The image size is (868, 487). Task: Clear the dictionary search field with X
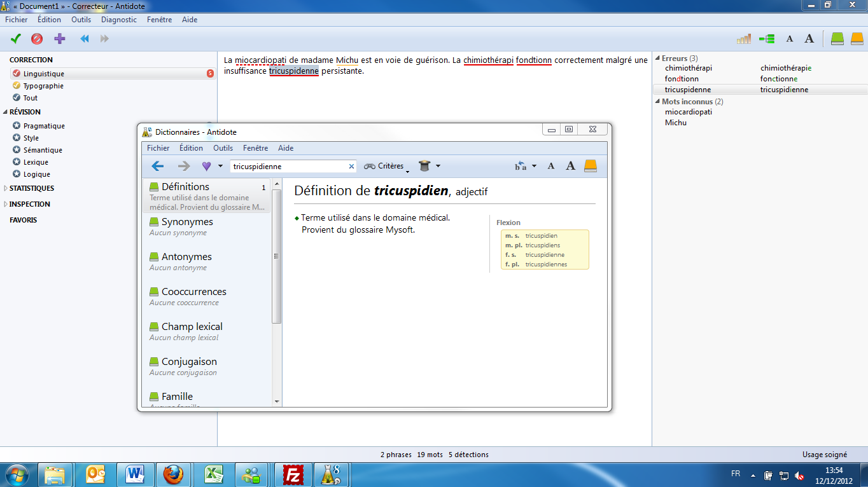coord(351,167)
